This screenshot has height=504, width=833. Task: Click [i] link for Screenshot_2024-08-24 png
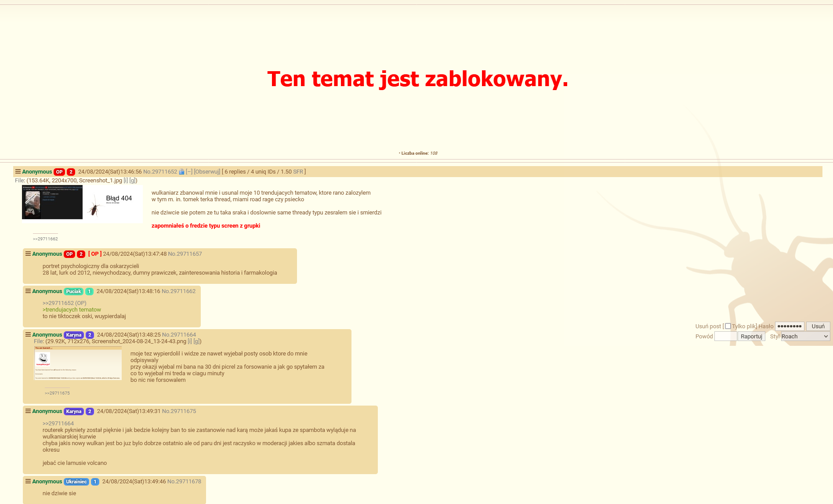tap(190, 341)
